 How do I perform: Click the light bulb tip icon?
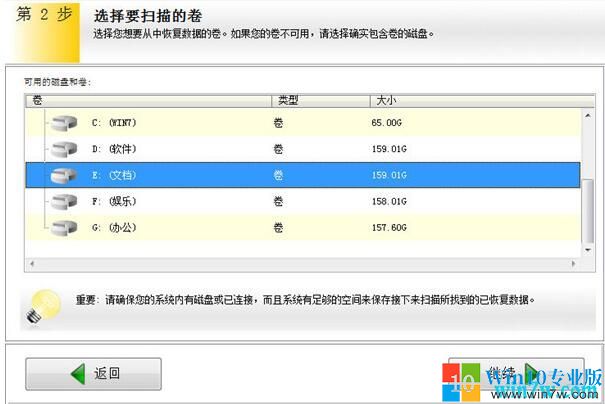tap(43, 307)
